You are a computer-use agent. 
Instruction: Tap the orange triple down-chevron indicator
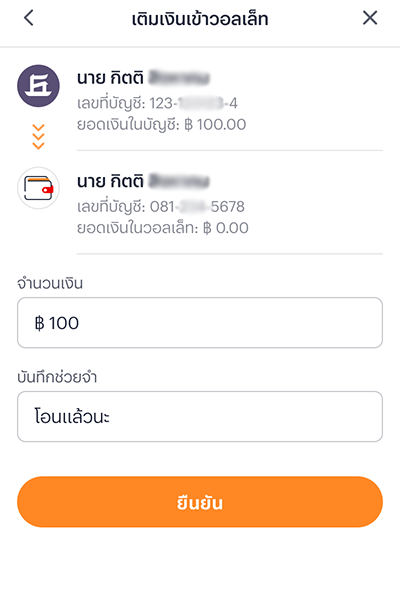(38, 137)
